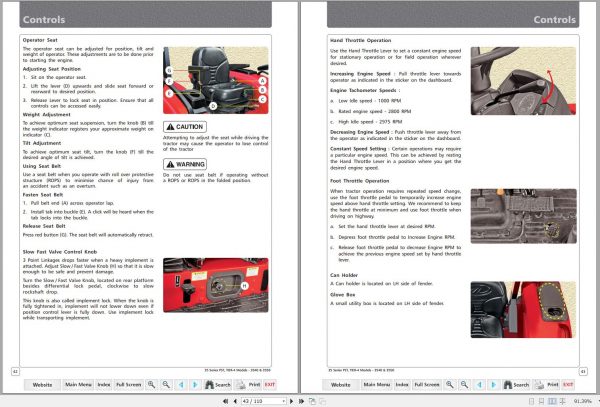Open Index on right page 43
Image resolution: width=600 pixels, height=407 pixels.
point(402,384)
